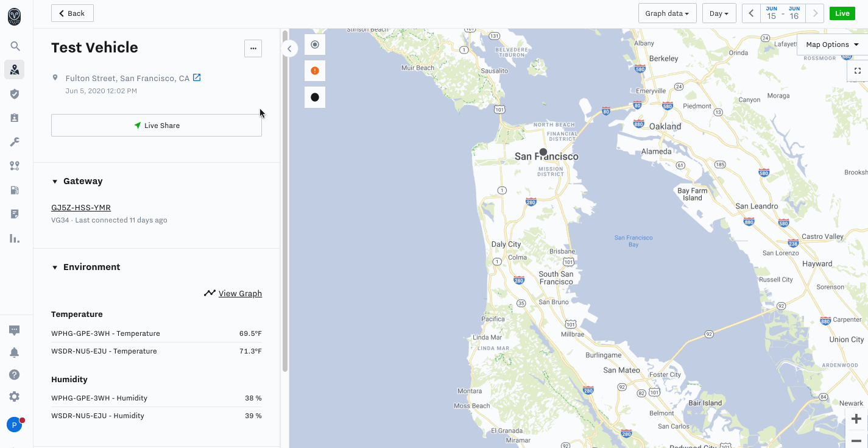Click the Live Share button
This screenshot has height=448, width=868.
click(157, 126)
